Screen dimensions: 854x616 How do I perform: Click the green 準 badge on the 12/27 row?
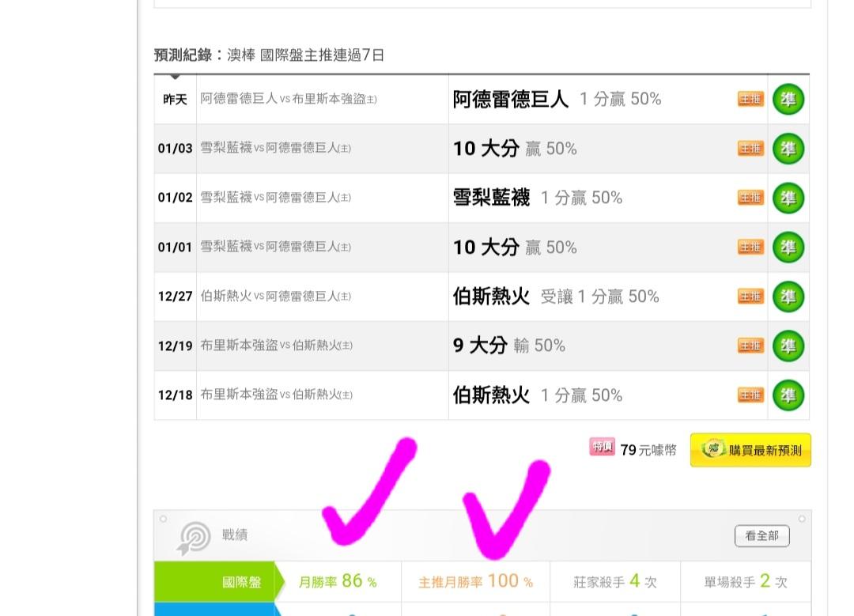(x=788, y=297)
